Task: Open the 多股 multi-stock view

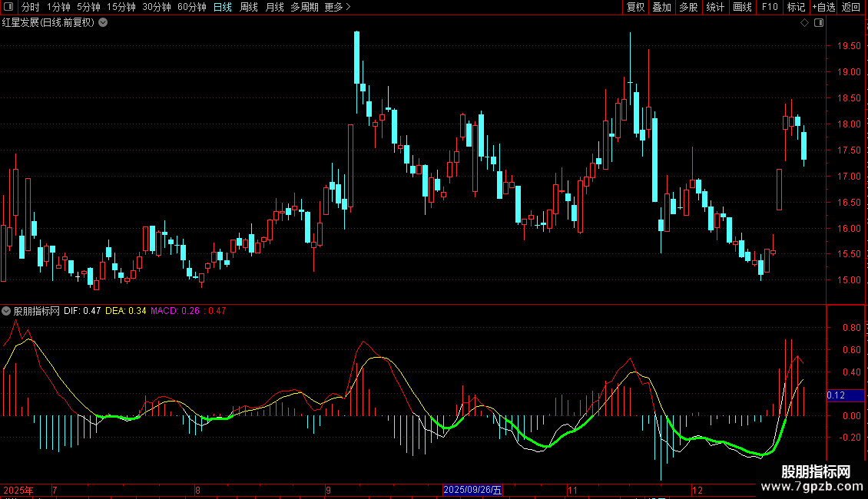Action: [688, 7]
